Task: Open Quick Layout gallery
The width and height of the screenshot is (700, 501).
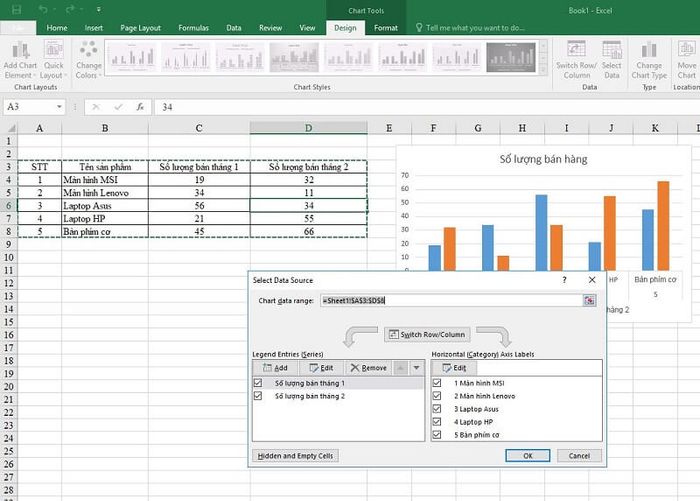Action: [x=54, y=60]
